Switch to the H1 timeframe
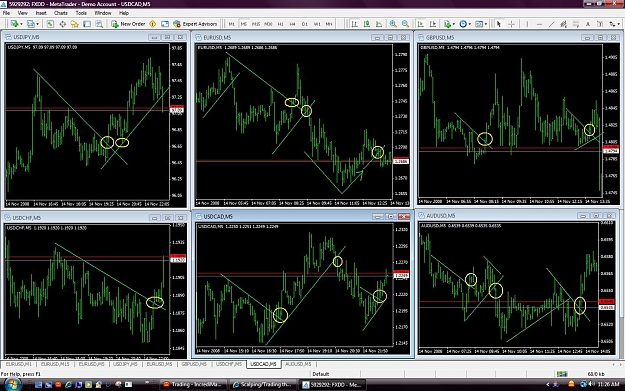Screen dimensions: 625x391 [281, 24]
